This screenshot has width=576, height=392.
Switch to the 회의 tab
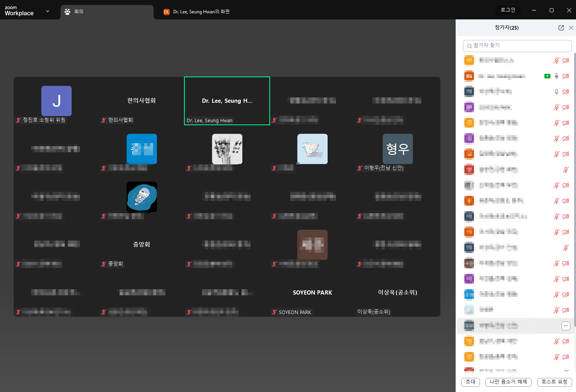(107, 12)
